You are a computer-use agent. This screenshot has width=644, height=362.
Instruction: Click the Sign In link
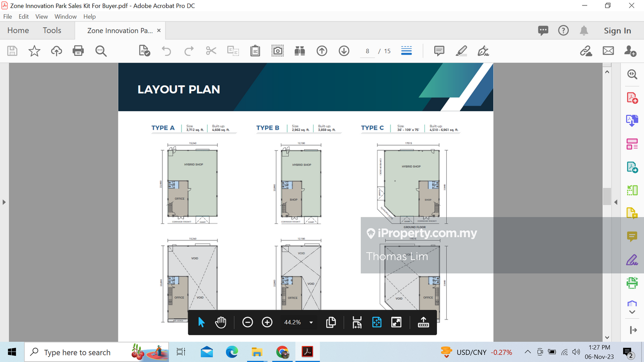617,30
